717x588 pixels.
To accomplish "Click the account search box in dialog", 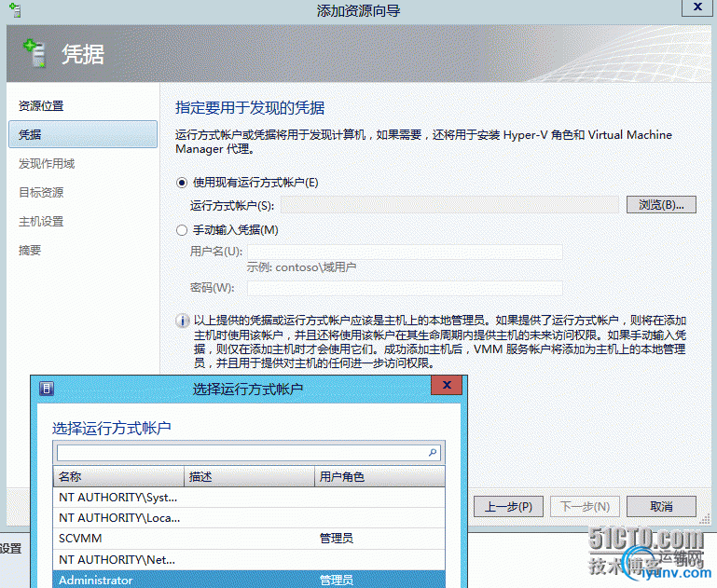I will 249,453.
